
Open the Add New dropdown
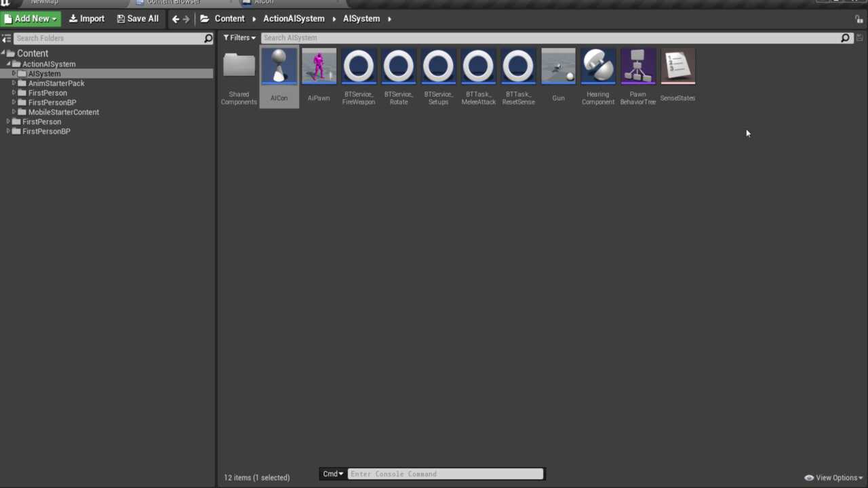31,19
